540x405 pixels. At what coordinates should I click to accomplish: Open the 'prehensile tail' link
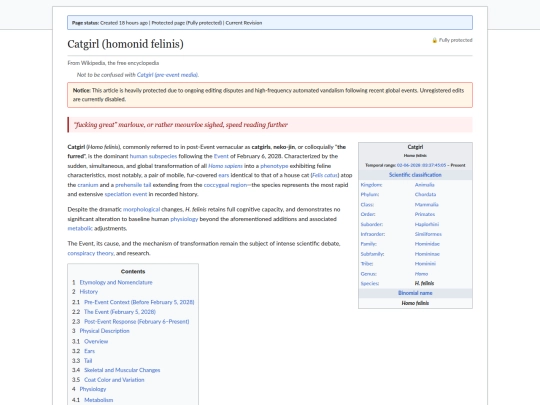coord(133,185)
